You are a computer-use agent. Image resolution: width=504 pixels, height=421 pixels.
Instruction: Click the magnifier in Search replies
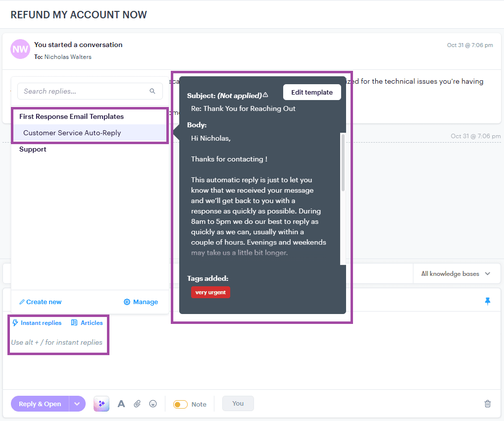[152, 91]
